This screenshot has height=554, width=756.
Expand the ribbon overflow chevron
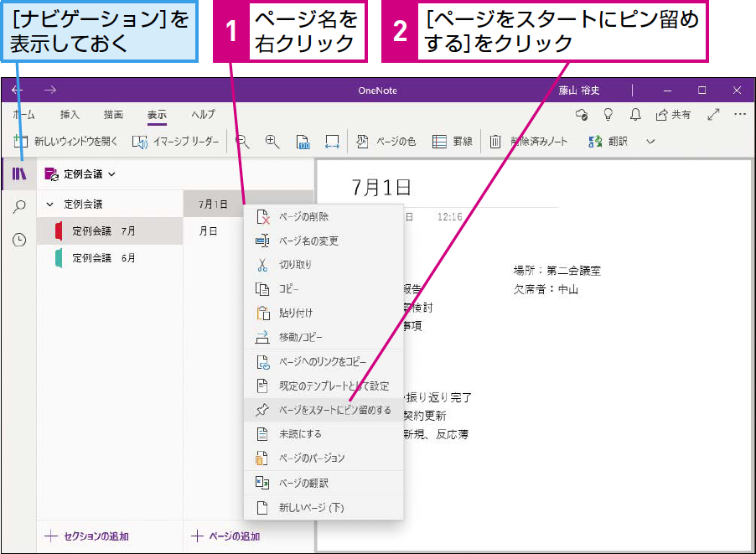650,142
